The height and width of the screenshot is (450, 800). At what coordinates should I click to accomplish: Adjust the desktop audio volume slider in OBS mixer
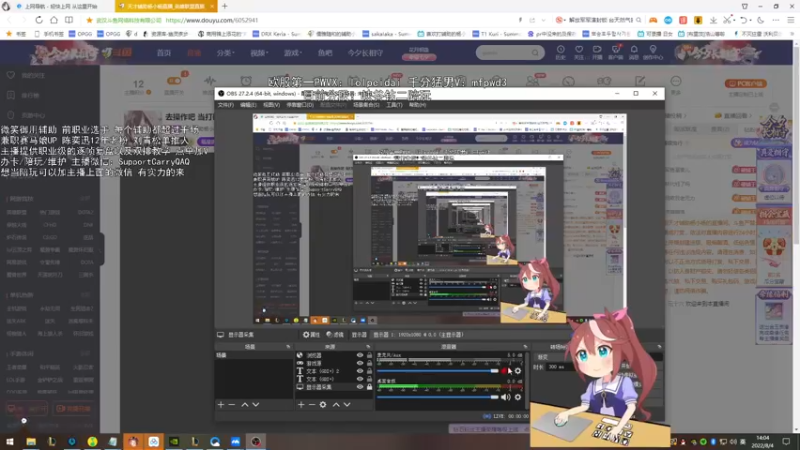click(x=438, y=397)
